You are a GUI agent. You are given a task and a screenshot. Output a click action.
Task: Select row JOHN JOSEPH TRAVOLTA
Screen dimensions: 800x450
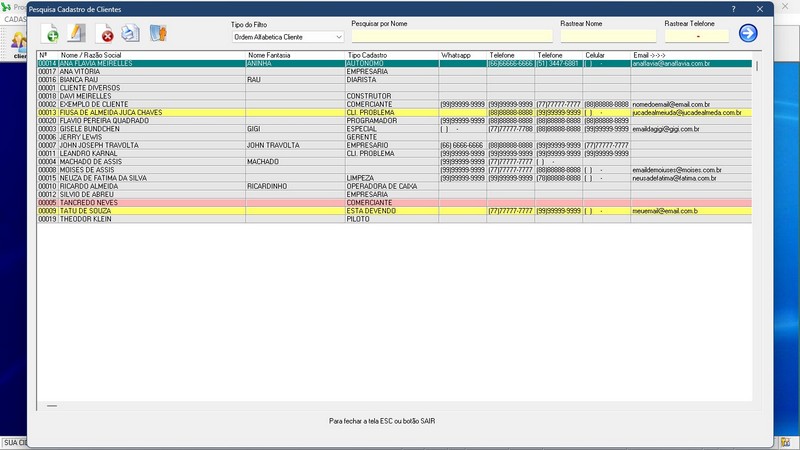(x=394, y=145)
